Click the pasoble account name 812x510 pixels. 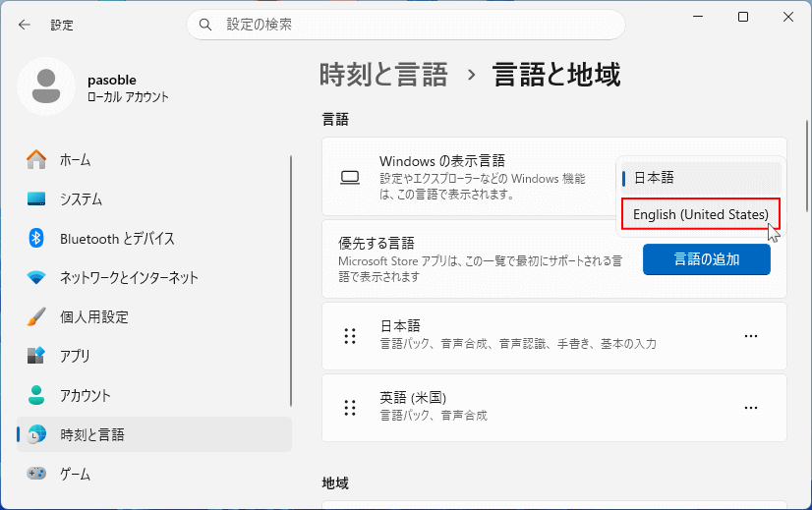point(112,80)
